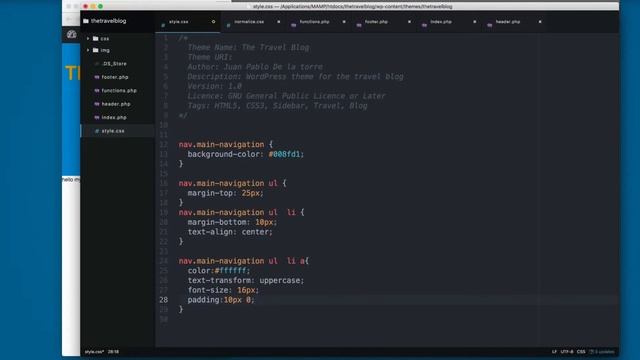640x360 pixels.
Task: Close the footer.php tab
Action: pos(409,22)
